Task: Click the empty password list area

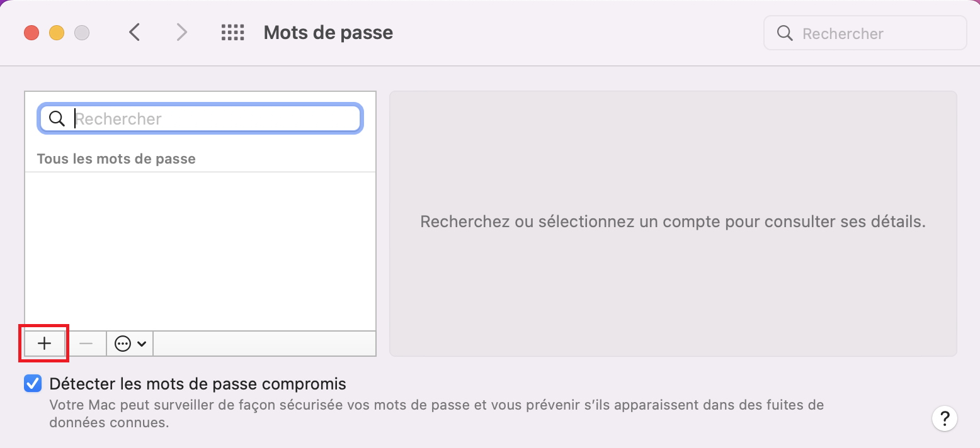Action: coord(200,251)
